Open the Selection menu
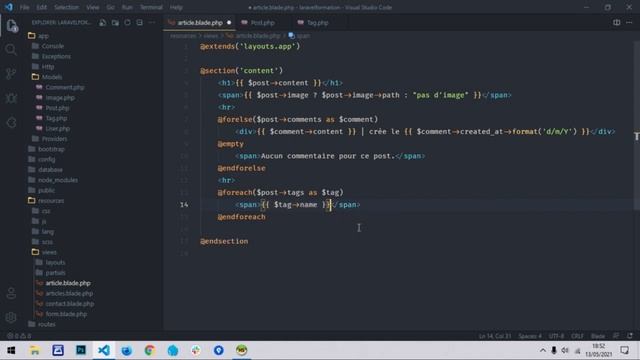 click(x=66, y=7)
